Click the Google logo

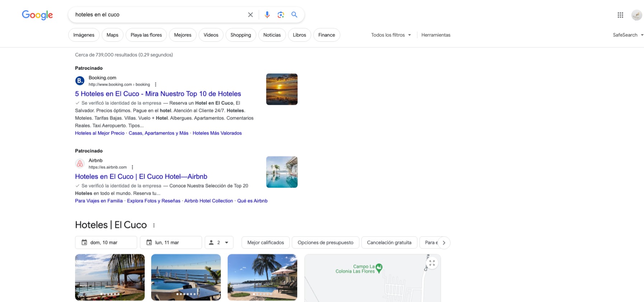point(37,15)
